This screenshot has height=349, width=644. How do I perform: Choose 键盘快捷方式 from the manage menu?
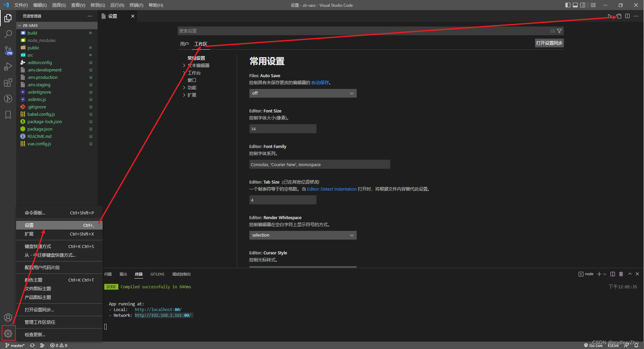(59, 246)
